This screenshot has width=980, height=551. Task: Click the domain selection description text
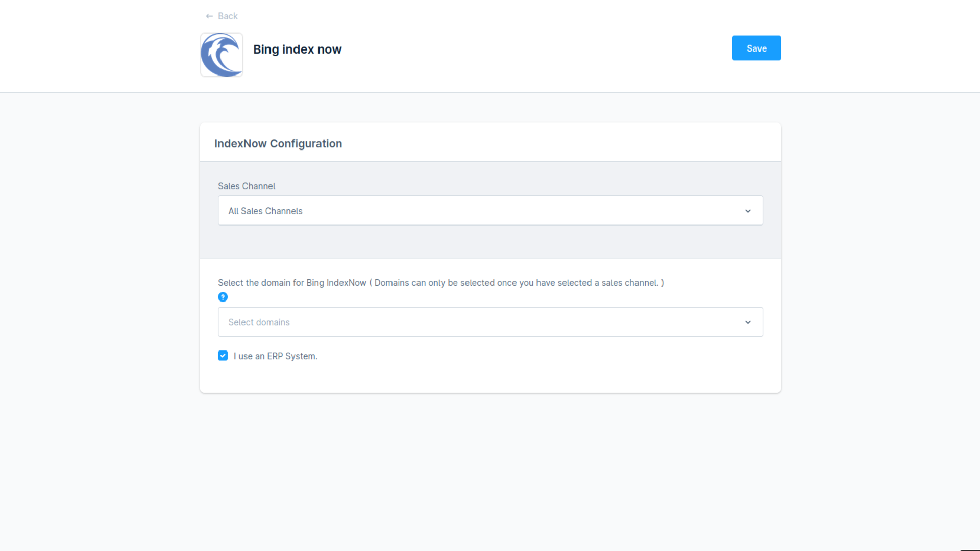click(x=440, y=283)
